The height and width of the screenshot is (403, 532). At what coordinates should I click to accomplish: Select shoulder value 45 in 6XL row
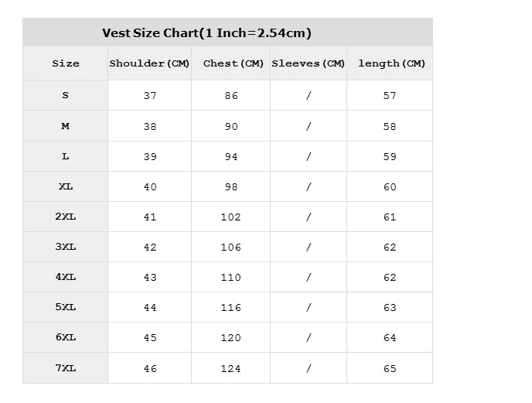[150, 338]
